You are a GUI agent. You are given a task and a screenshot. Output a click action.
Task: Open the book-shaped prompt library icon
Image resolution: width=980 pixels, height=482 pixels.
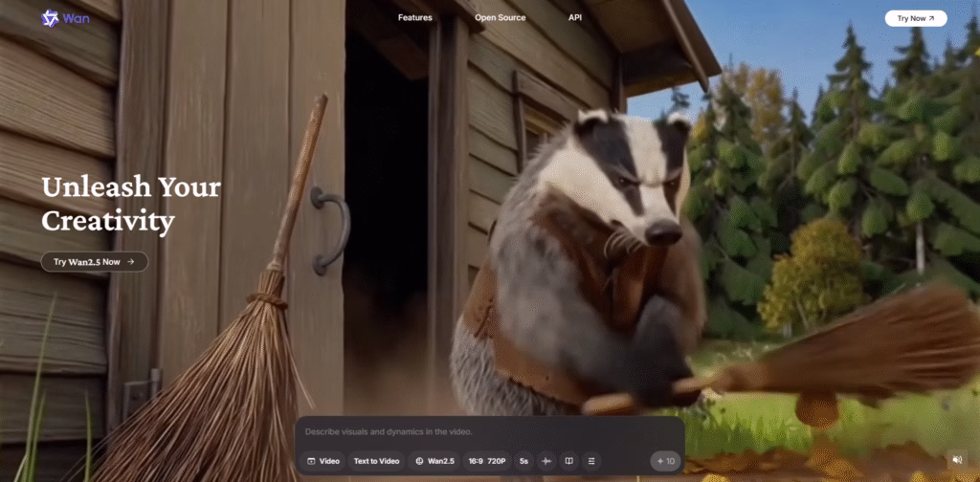(568, 461)
